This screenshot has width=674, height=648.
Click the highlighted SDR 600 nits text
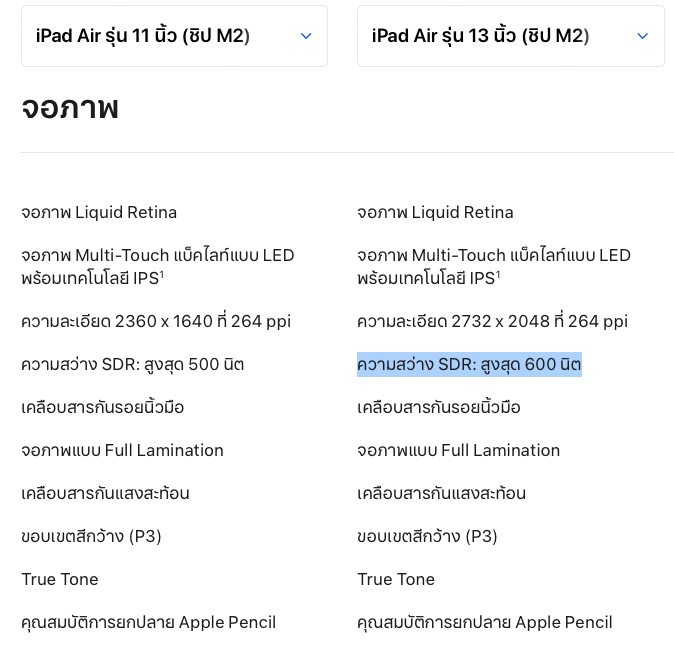[469, 364]
